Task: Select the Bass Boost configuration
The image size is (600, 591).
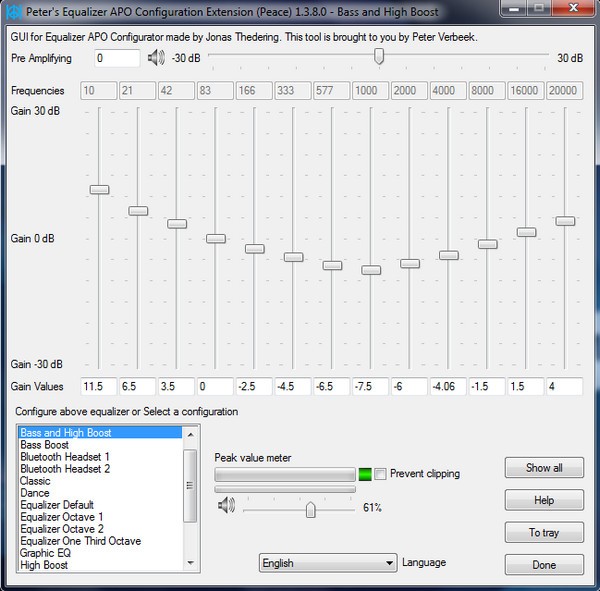Action: coord(44,444)
